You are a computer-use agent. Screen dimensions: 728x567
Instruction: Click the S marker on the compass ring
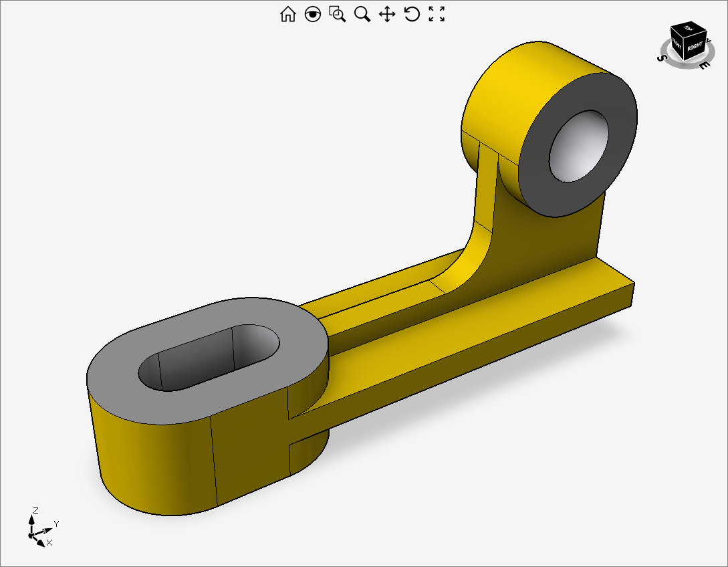(661, 58)
